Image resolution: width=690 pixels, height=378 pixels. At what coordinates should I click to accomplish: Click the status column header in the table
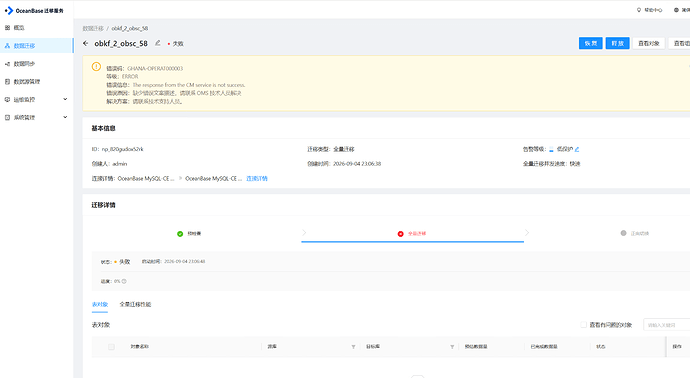[601, 347]
